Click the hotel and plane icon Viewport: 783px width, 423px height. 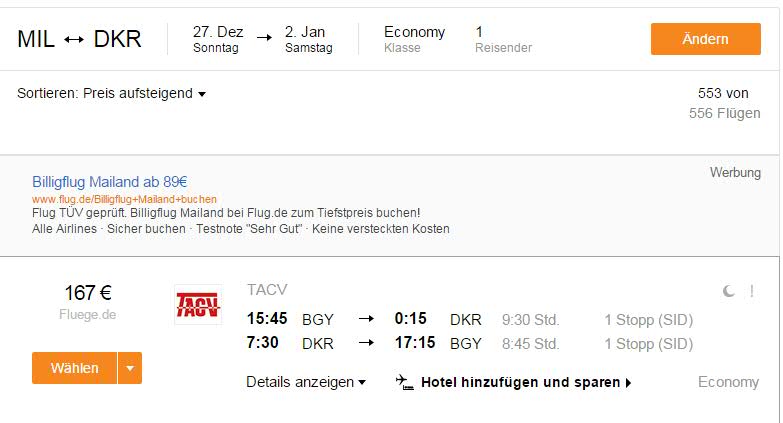coord(404,382)
